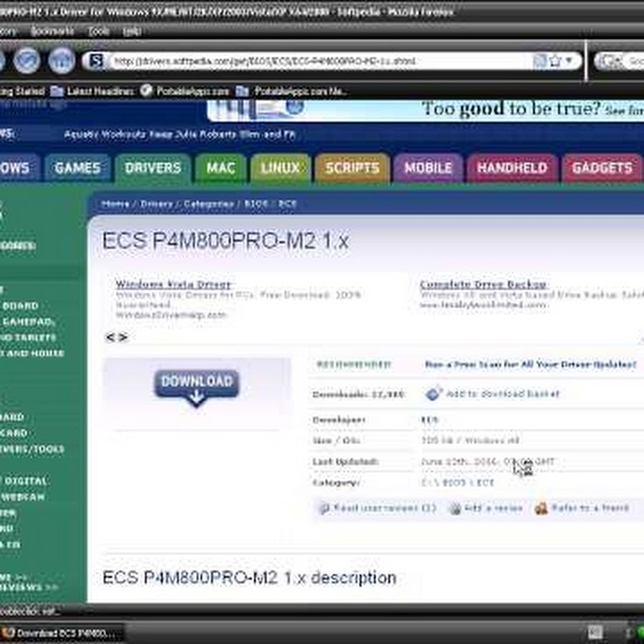Click the Refer to a friend icon
This screenshot has width=644, height=644.
(x=541, y=509)
